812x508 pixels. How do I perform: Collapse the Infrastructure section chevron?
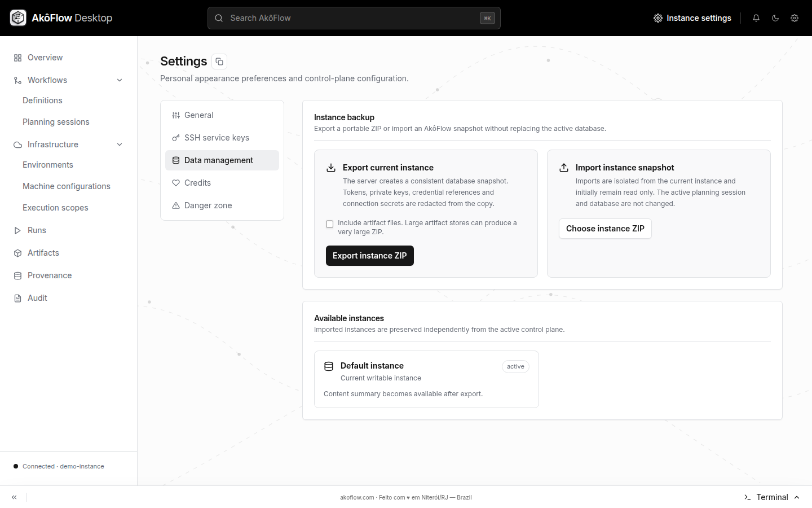pos(120,144)
